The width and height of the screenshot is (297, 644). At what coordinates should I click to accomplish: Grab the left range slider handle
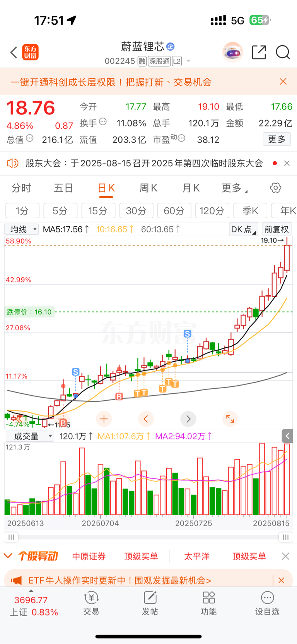coord(11,537)
